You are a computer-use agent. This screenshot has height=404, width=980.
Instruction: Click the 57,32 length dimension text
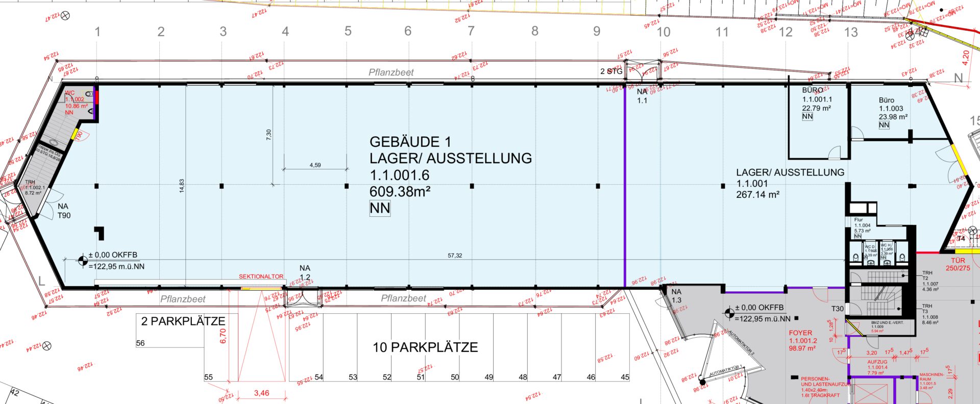tap(455, 256)
